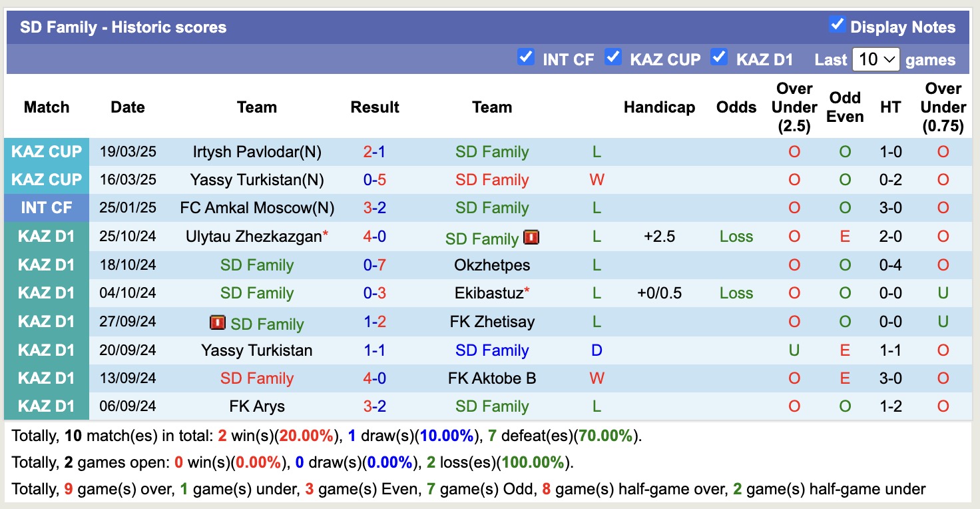Expand the dropdown showing value 10
This screenshot has height=509, width=980.
tap(875, 59)
